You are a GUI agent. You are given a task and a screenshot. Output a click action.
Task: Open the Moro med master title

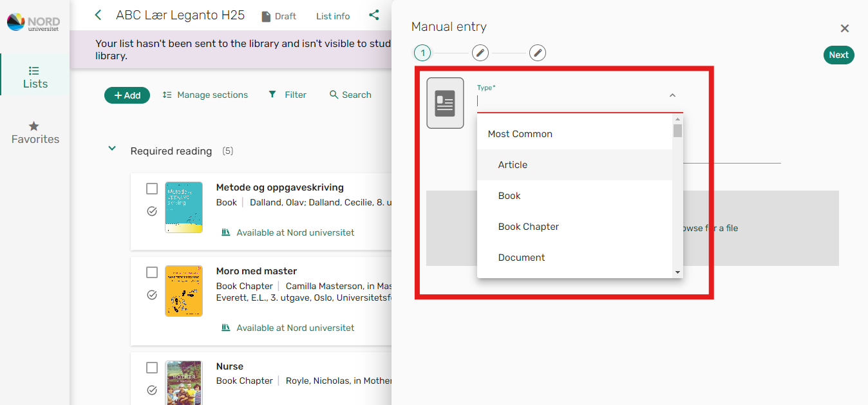pos(256,271)
